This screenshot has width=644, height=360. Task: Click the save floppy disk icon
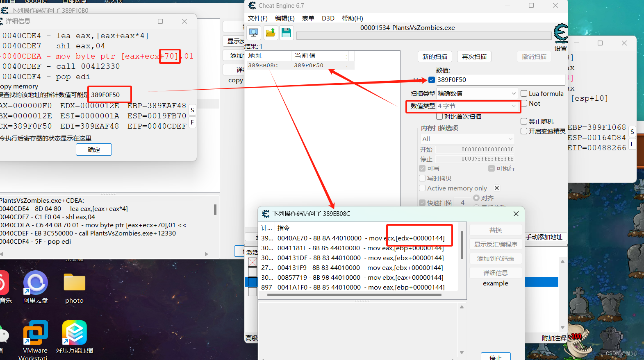click(x=286, y=33)
